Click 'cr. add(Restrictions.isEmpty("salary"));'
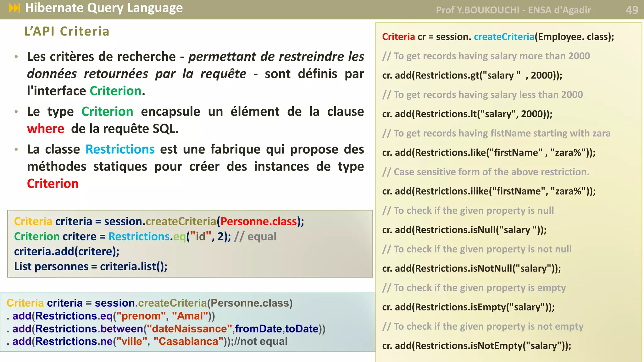The height and width of the screenshot is (362, 644). (x=469, y=307)
